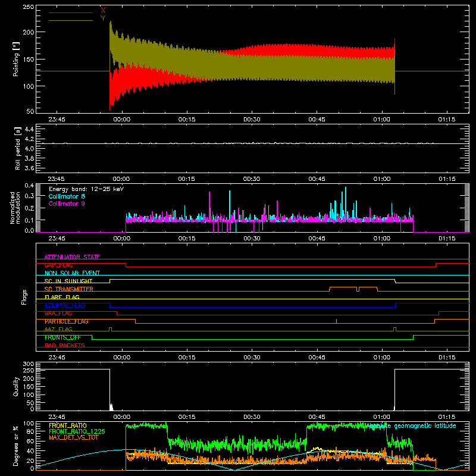Click the 80 tick on Degrees axis

click(30, 431)
